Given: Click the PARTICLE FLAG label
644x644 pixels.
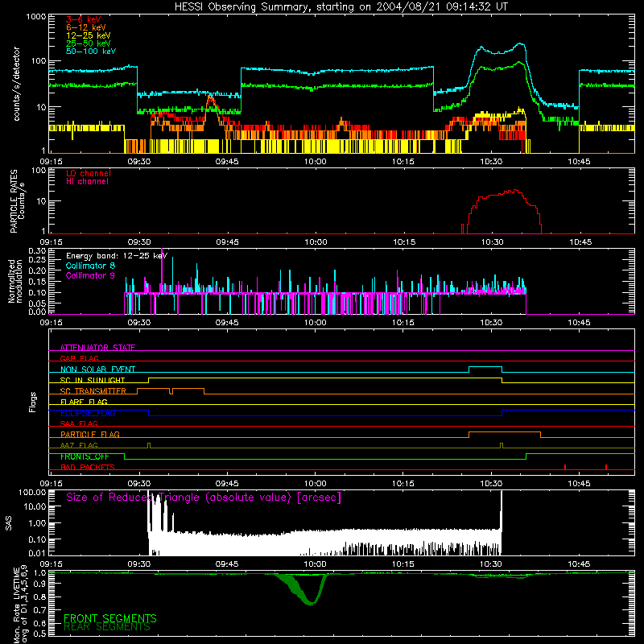Looking at the screenshot, I should [x=90, y=434].
